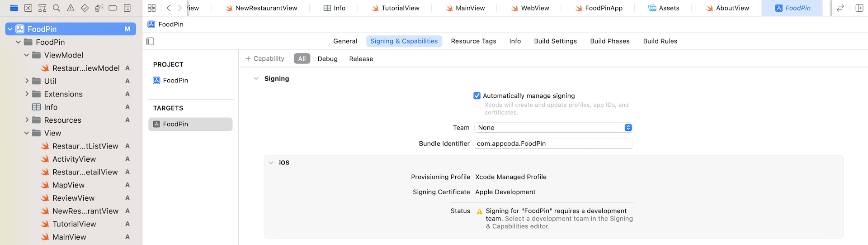Open Restaur...tListView swift file
Viewport: 868px width, 245px height.
tap(80, 146)
